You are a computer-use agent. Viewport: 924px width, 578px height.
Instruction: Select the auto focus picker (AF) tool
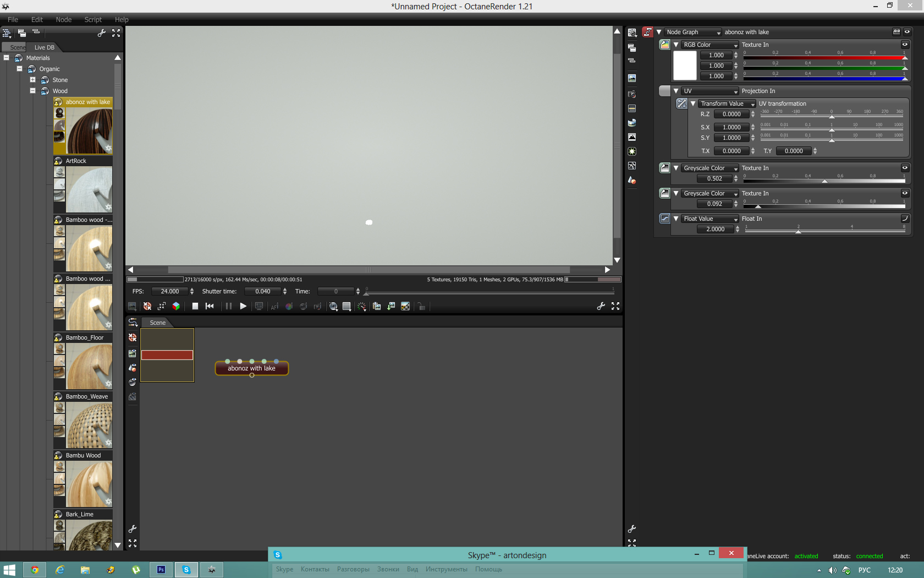274,307
